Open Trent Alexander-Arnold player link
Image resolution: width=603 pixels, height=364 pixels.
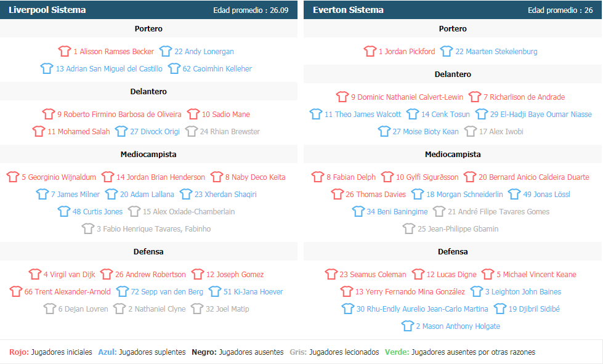(x=67, y=292)
